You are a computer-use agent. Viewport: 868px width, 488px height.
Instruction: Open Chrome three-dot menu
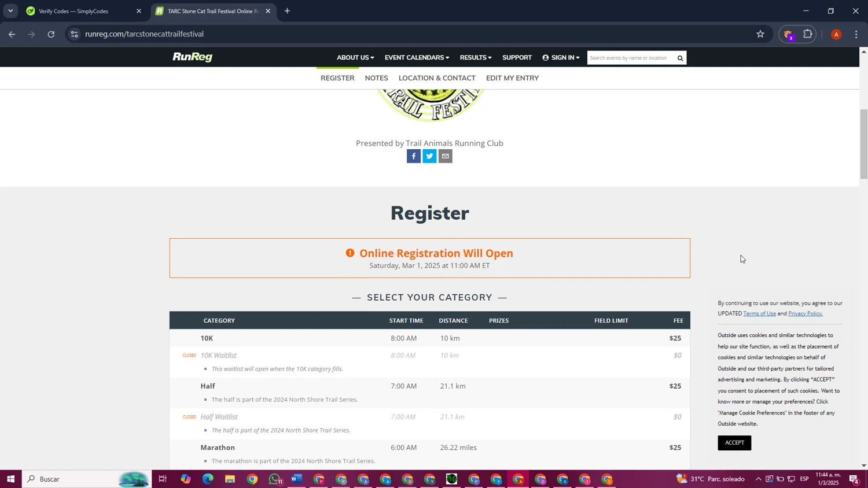tap(856, 35)
